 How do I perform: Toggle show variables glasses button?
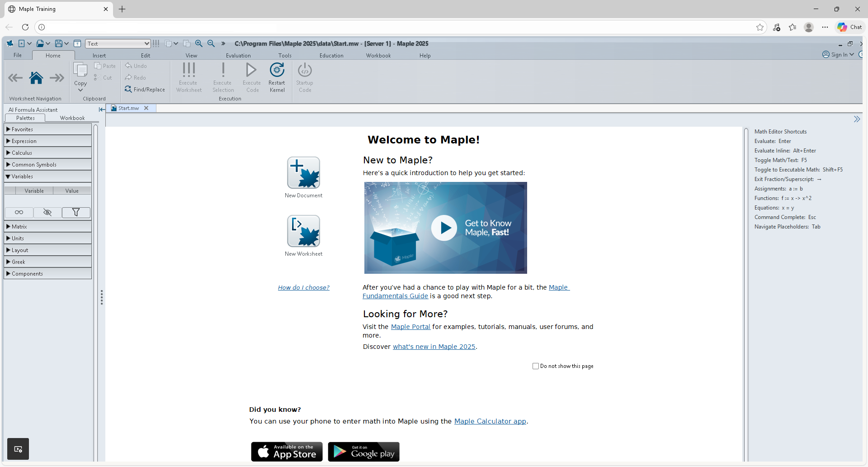[x=19, y=212]
